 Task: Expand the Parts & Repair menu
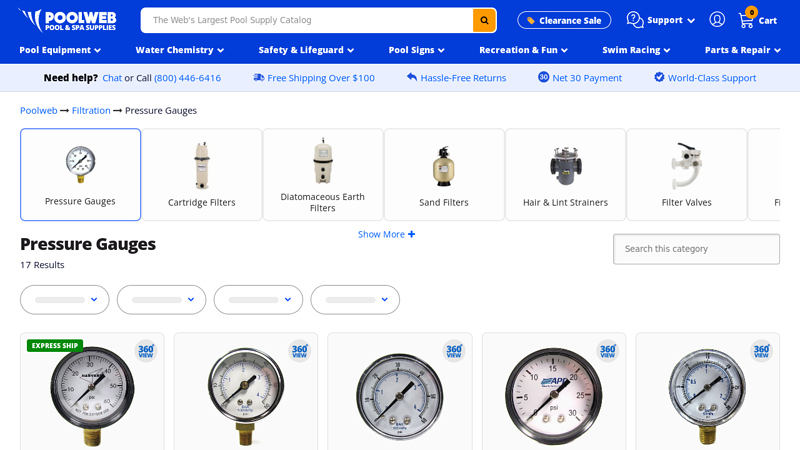pos(742,50)
